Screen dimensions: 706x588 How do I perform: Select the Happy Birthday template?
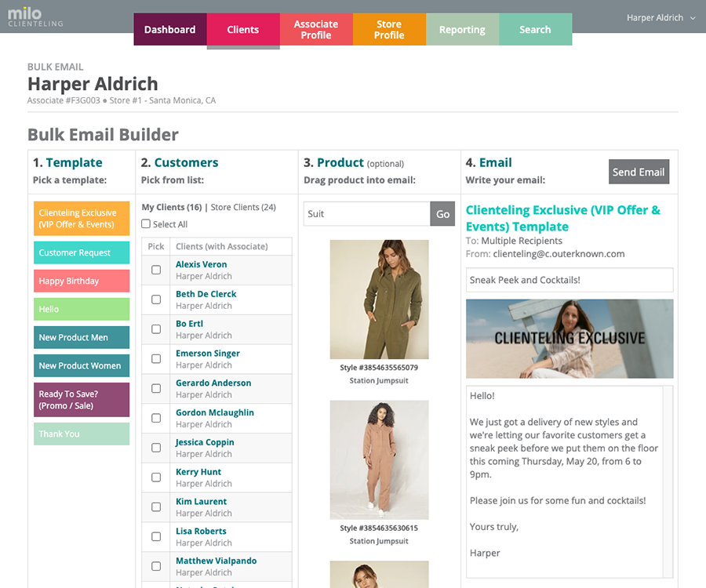(x=82, y=281)
